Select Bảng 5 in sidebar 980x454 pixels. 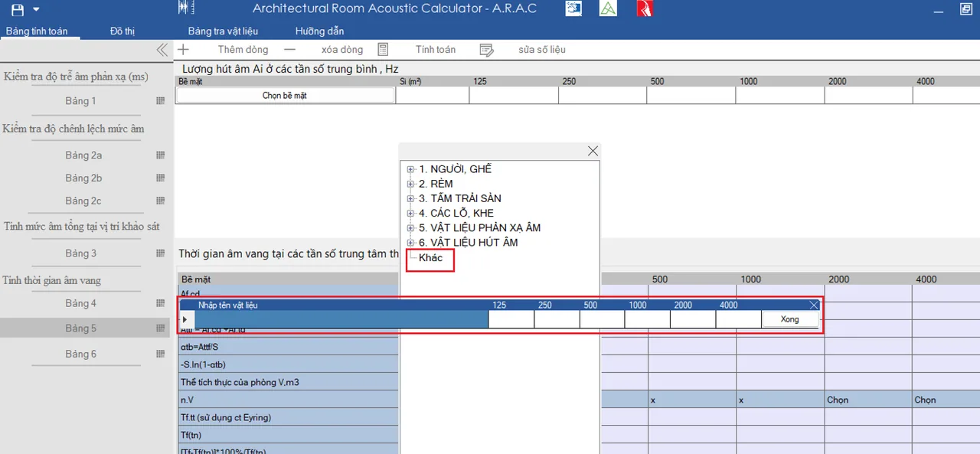coord(80,328)
